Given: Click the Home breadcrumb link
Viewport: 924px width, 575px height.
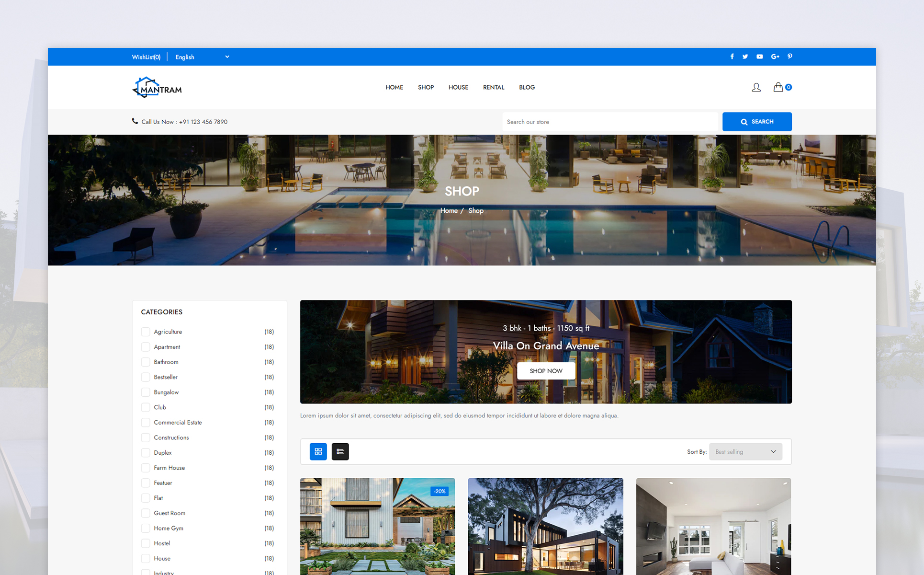Looking at the screenshot, I should (449, 210).
